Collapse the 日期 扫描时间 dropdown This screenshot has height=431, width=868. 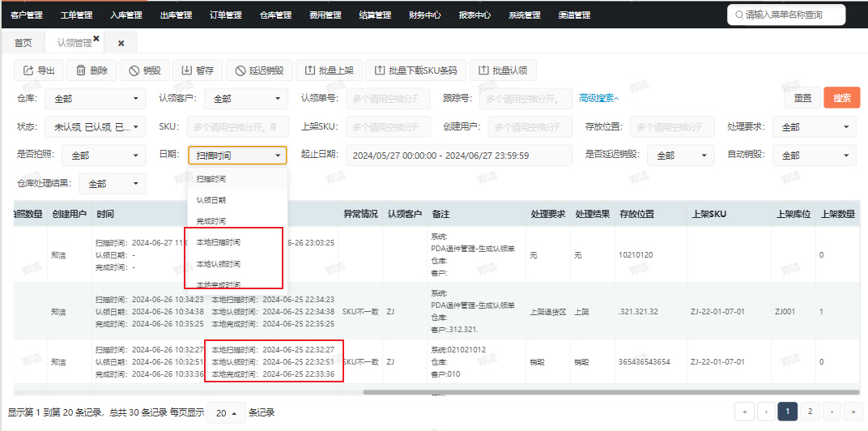[237, 156]
